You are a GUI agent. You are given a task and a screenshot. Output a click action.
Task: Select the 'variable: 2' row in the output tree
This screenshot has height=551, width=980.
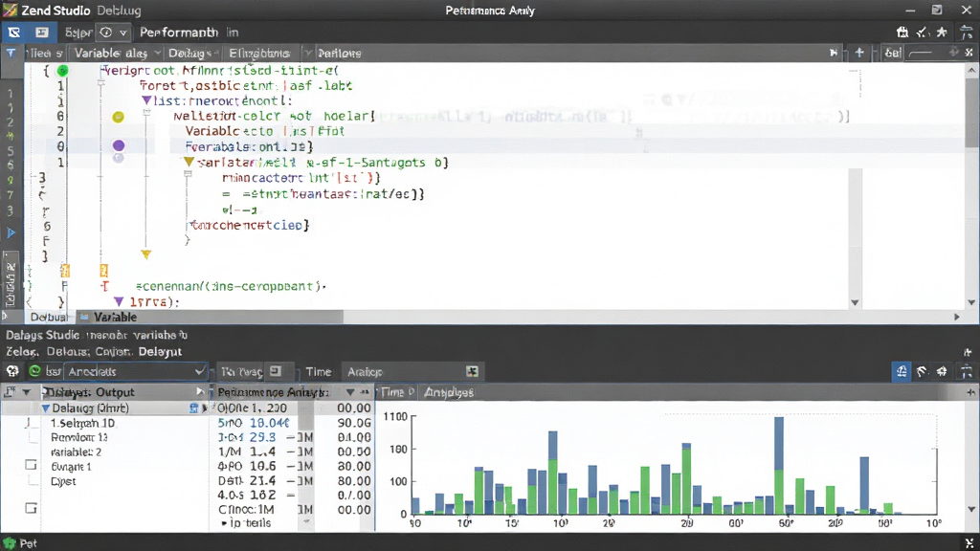click(x=76, y=452)
